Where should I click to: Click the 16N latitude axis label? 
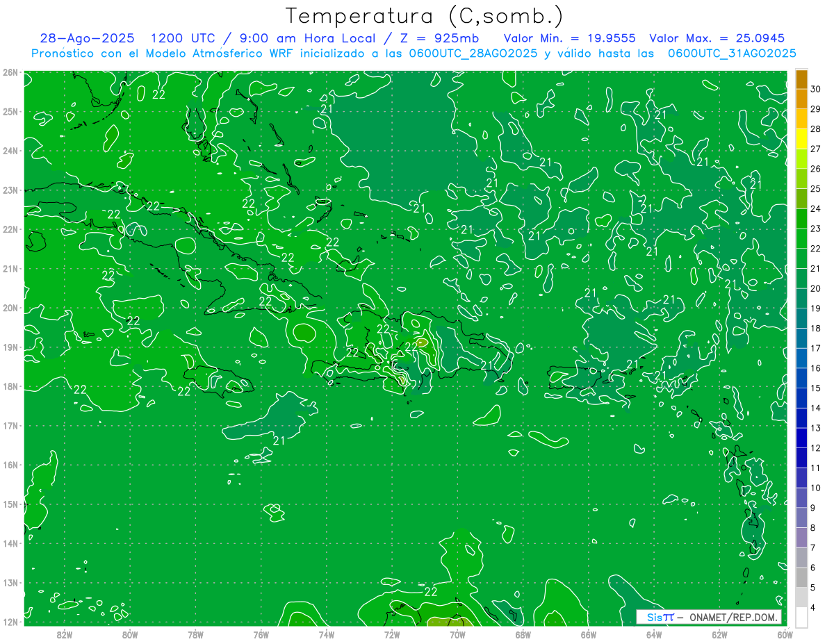click(10, 465)
